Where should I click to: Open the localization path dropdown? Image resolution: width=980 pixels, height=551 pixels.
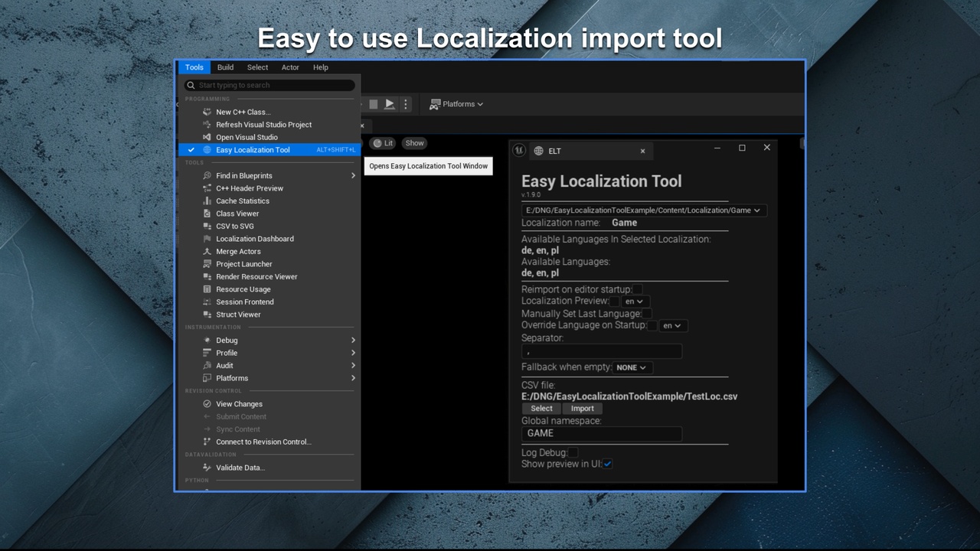[643, 210]
